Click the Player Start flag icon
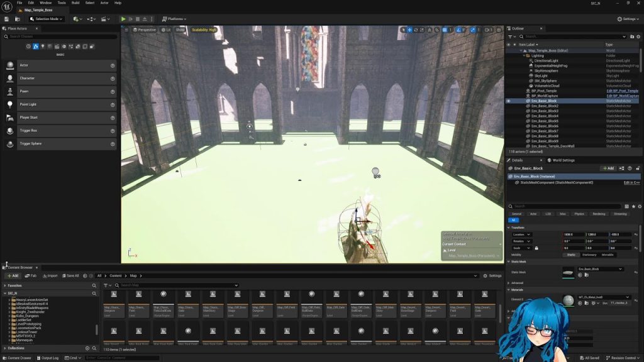Screen dimensions: 644x362 (x=10, y=118)
